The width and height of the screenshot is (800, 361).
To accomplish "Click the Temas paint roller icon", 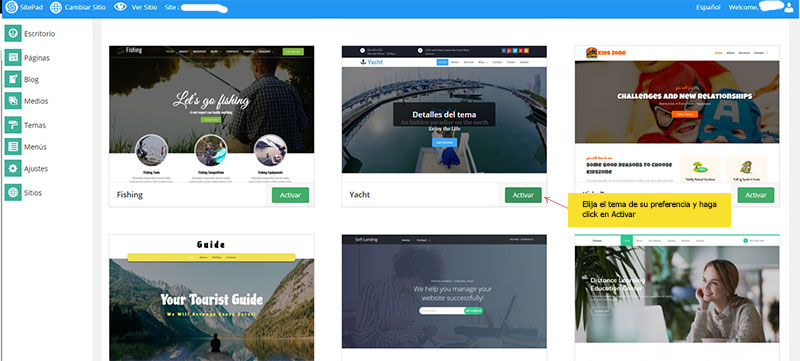I will [13, 125].
